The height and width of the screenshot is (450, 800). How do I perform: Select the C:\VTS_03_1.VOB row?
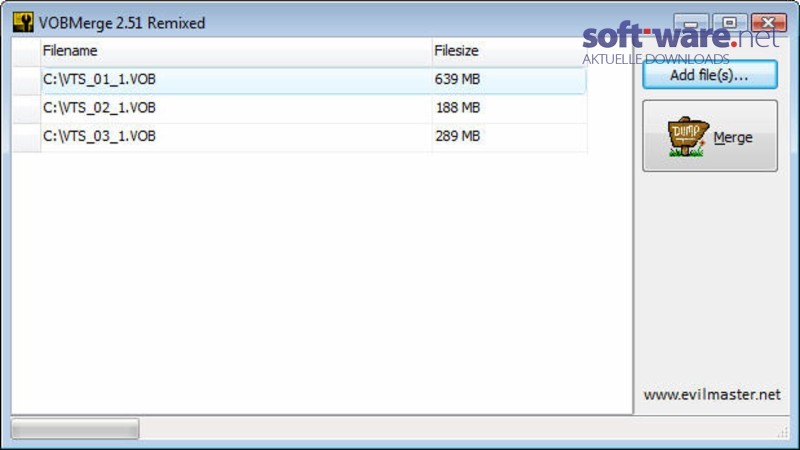(314, 137)
